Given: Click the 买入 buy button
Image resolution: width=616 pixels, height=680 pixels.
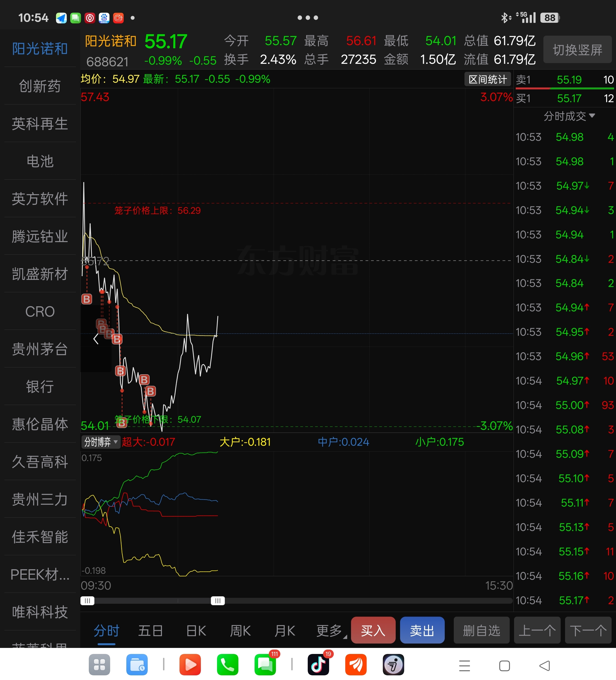Looking at the screenshot, I should (x=373, y=630).
